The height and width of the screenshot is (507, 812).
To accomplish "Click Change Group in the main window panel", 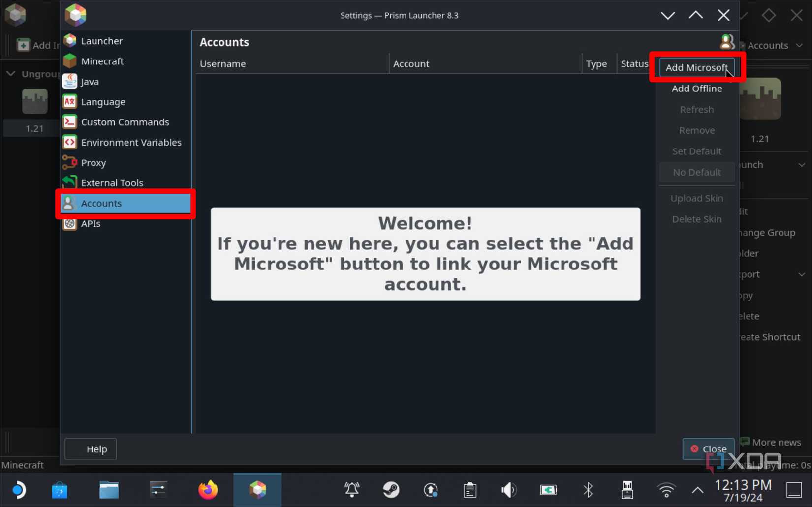I will click(768, 233).
